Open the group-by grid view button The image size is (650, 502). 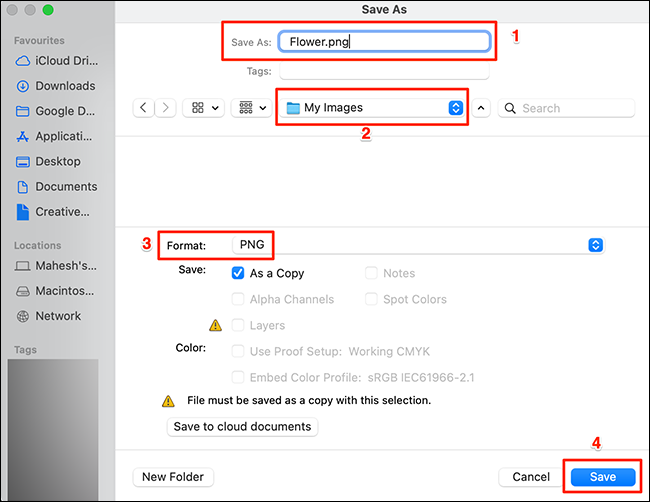point(250,108)
